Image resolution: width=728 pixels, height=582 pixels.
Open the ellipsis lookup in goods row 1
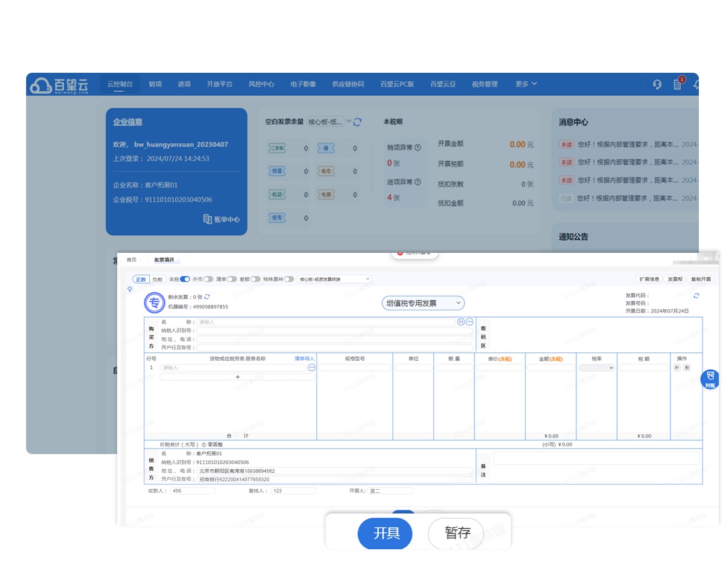[312, 367]
